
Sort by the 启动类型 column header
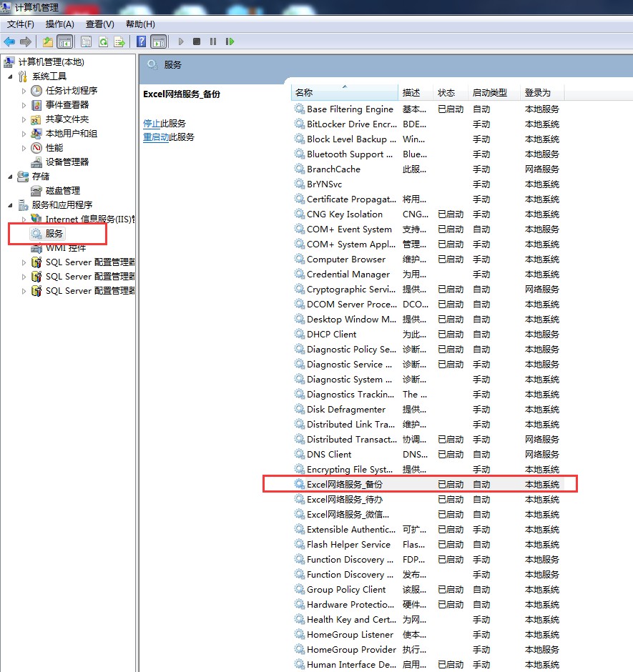[x=494, y=92]
